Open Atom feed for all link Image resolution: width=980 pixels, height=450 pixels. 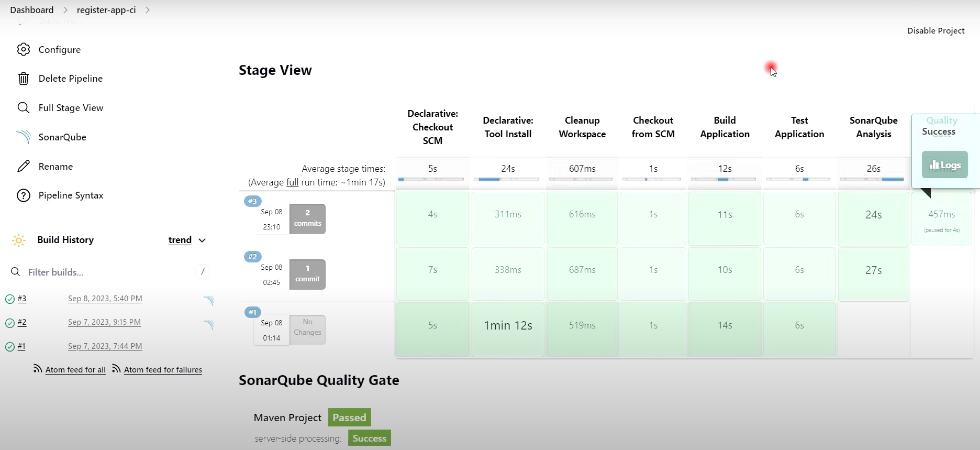click(75, 370)
